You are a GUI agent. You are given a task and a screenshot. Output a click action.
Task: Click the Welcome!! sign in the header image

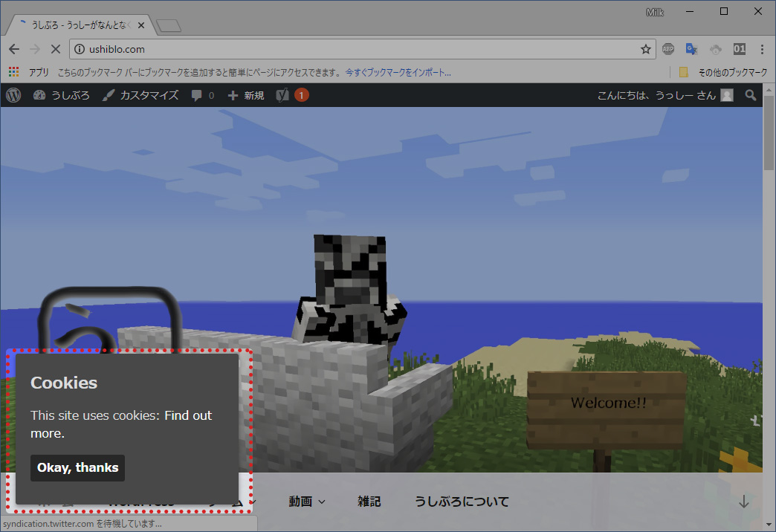(607, 409)
